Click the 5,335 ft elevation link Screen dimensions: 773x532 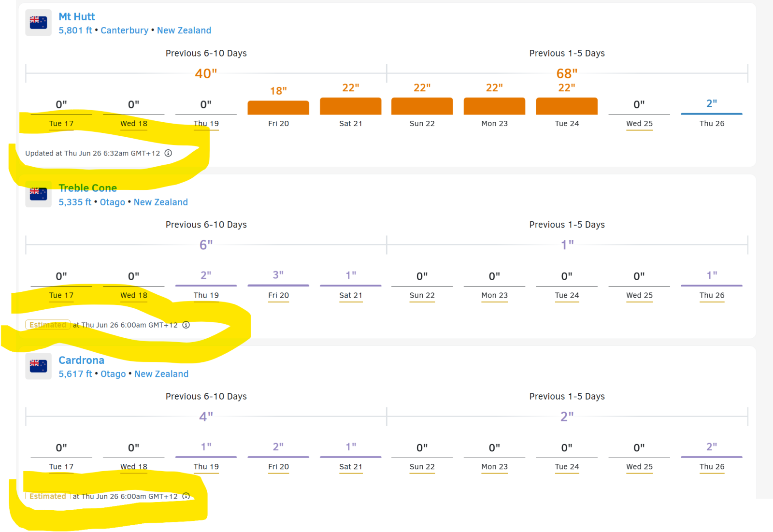point(75,202)
